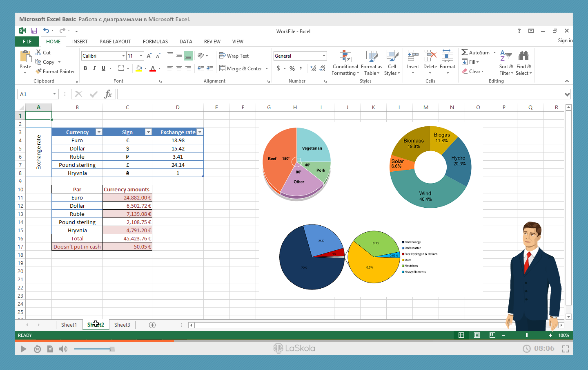Click the zoom slider in status bar
The height and width of the screenshot is (370, 588).
click(527, 335)
